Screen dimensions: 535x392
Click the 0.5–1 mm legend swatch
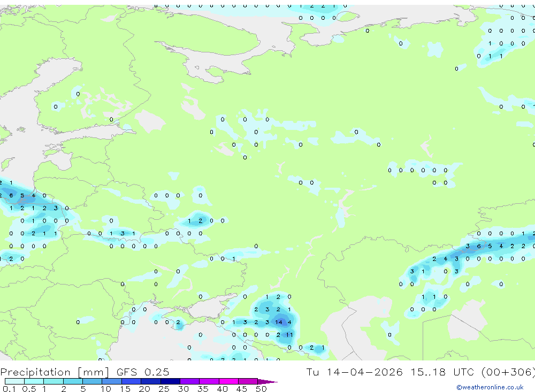pos(34,381)
